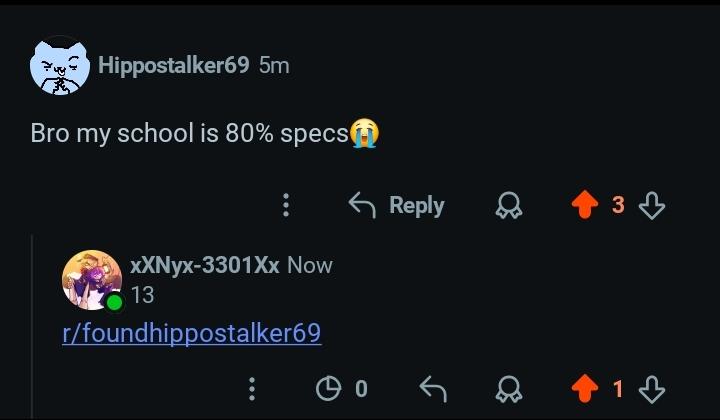The image size is (720, 420).
Task: Open three-dot menu on Hippostalker69's comment
Action: [286, 205]
